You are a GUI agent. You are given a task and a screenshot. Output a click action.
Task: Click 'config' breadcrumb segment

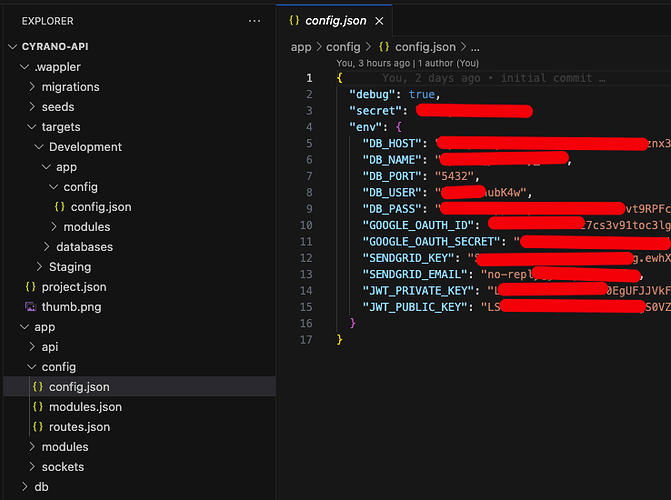pos(343,47)
